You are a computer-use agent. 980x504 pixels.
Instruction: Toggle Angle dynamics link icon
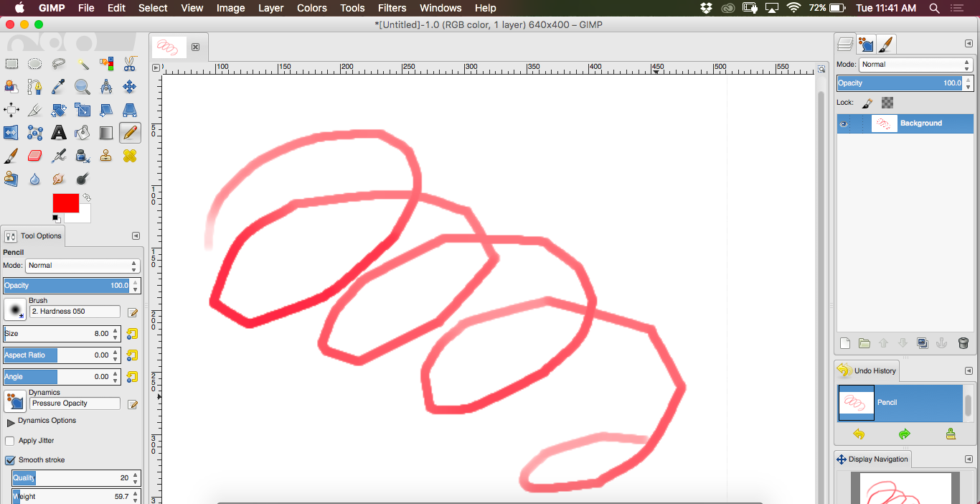coord(132,377)
